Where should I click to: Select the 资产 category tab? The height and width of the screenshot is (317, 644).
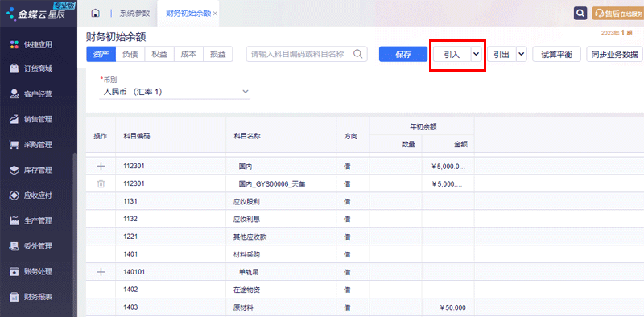[x=101, y=54]
